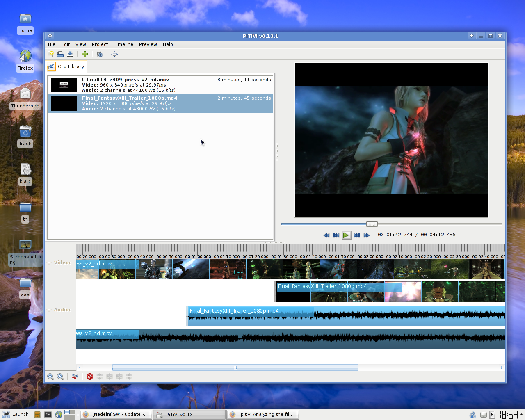Collapse the Audio track expander
The width and height of the screenshot is (525, 420).
pyautogui.click(x=49, y=310)
